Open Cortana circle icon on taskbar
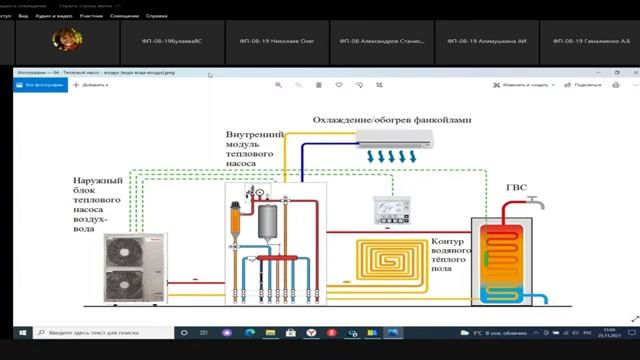Screen dimensions: 640x360 point(184,333)
